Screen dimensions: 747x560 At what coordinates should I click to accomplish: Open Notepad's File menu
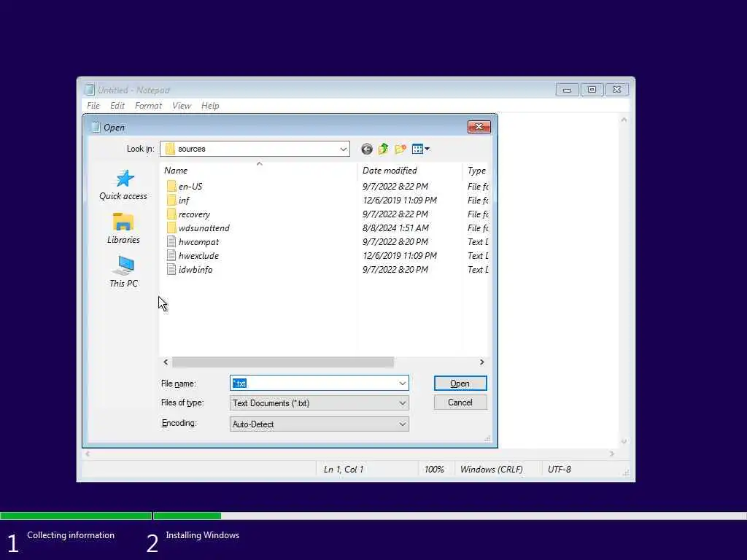[93, 106]
